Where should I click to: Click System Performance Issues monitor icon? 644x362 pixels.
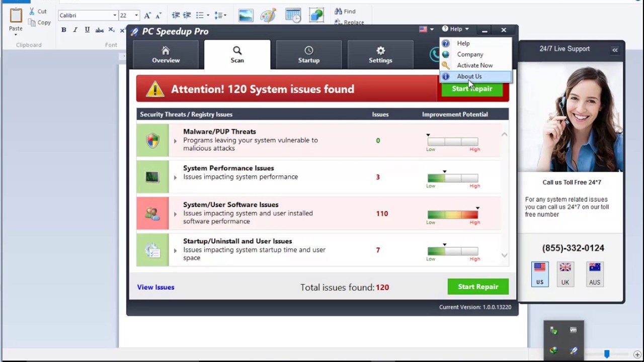point(152,177)
